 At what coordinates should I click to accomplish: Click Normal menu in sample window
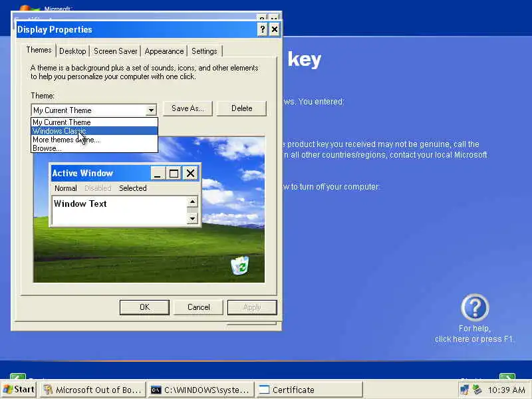[65, 188]
